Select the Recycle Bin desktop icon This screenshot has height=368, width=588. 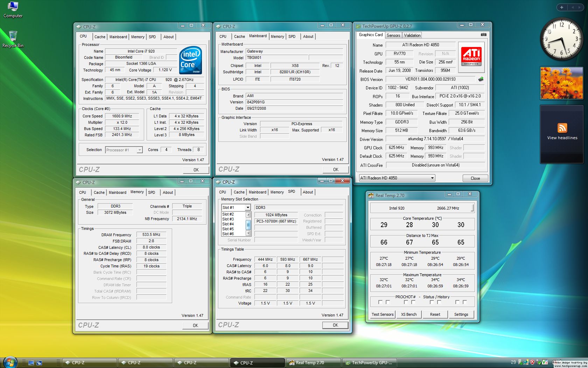pyautogui.click(x=13, y=39)
